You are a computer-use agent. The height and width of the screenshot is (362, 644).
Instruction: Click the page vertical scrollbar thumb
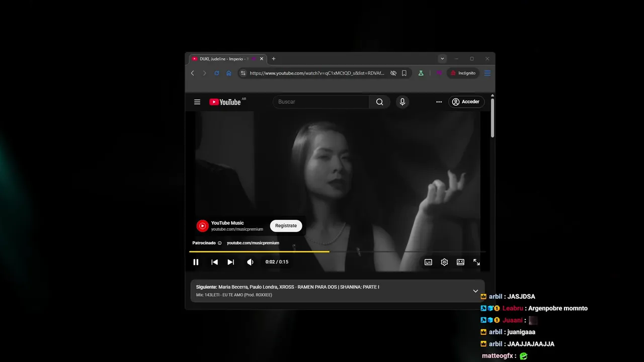[x=493, y=117]
